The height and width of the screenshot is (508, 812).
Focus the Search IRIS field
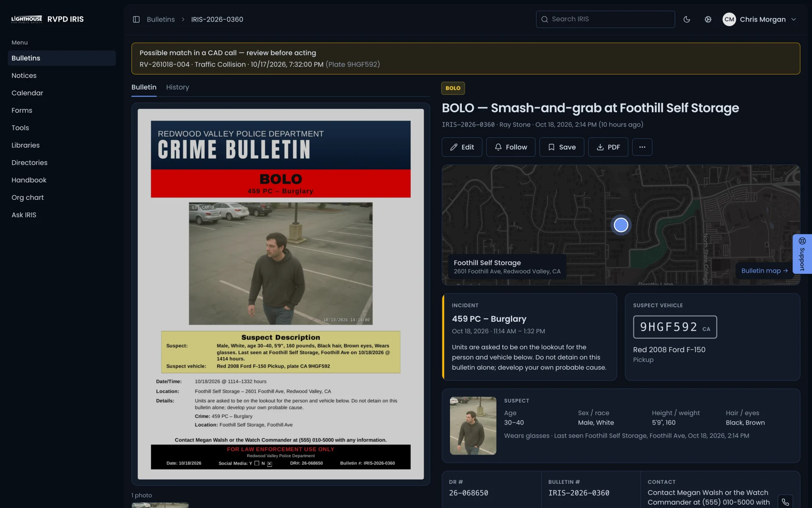(x=605, y=19)
